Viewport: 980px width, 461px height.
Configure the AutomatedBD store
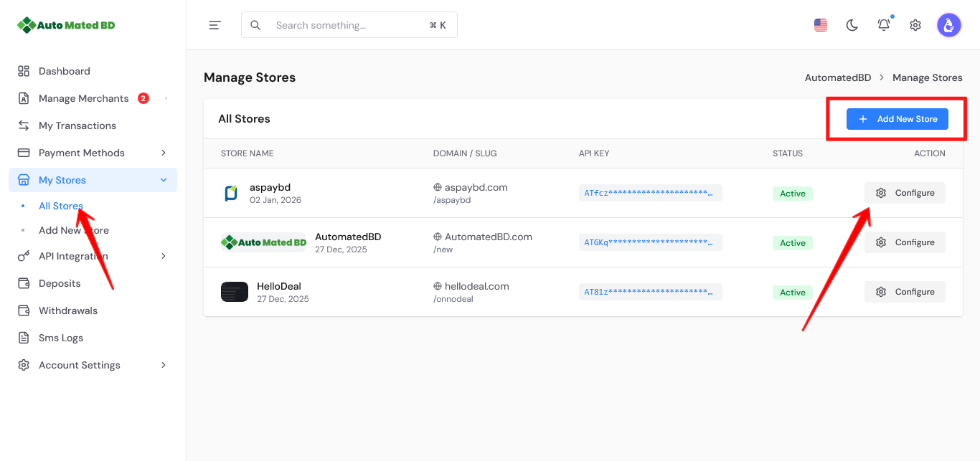point(905,242)
